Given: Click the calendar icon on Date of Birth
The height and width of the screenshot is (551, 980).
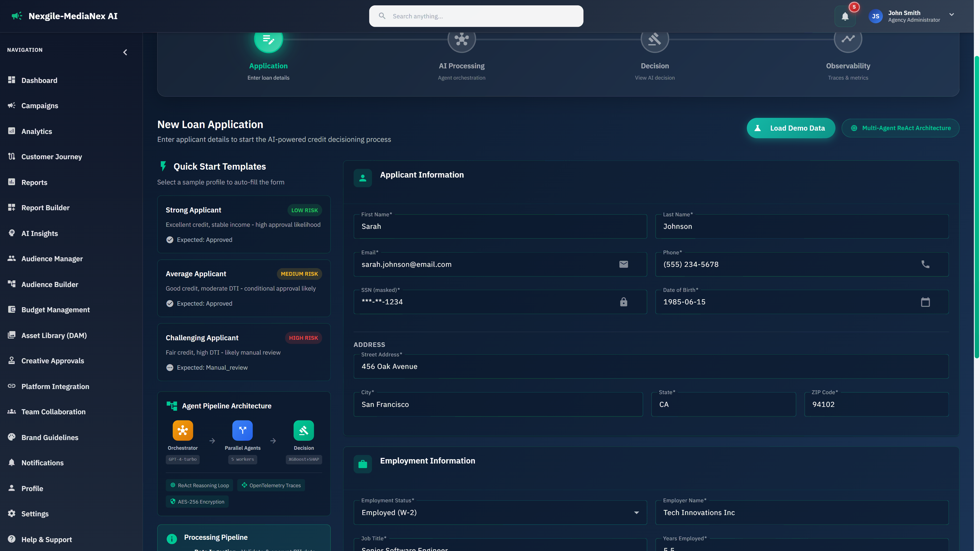Looking at the screenshot, I should 925,302.
